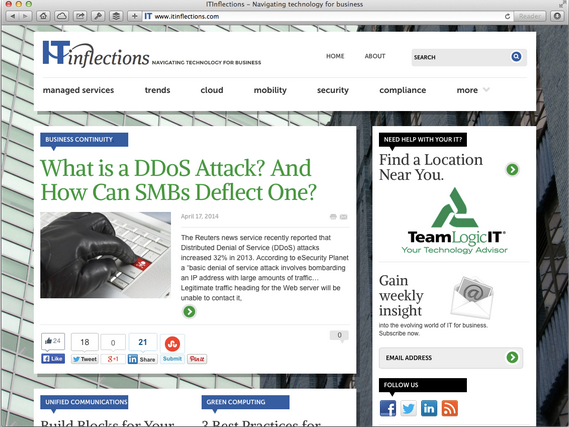Click the LinkedIn share count showing 21
569x427 pixels.
[143, 342]
